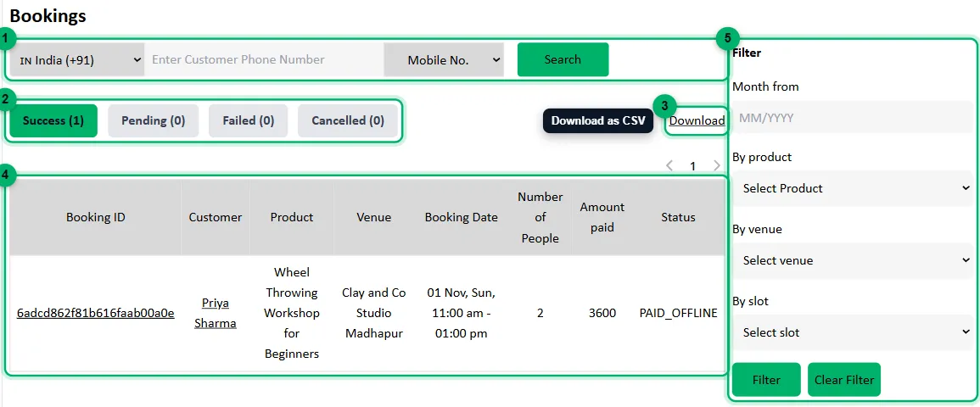980x407 pixels.
Task: Open the Mobile No. search type dropdown
Action: tap(444, 60)
